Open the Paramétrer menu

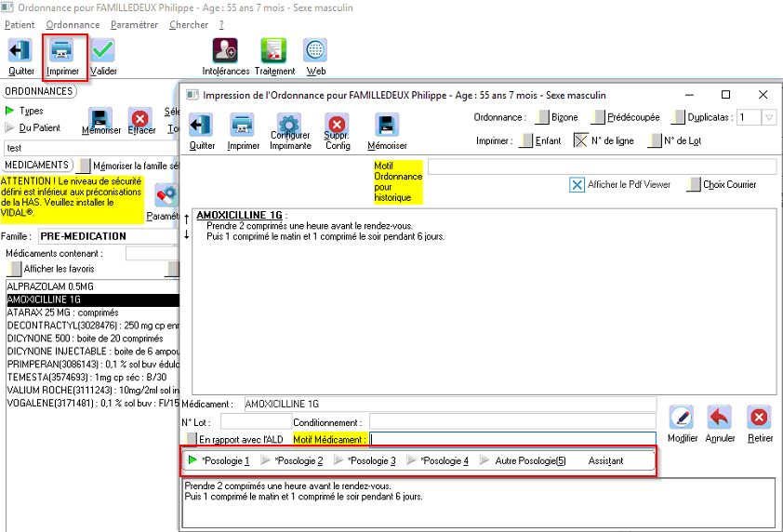coord(134,24)
